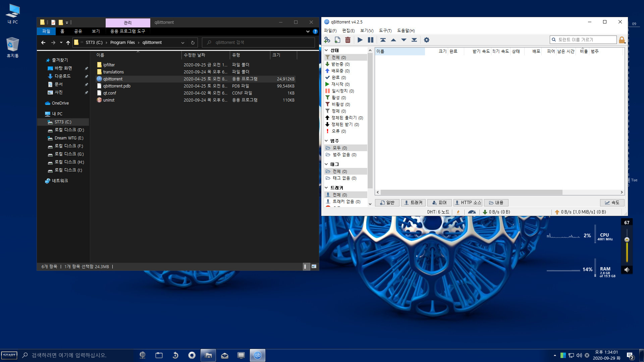The height and width of the screenshot is (362, 644).
Task: Go up one folder in Explorer
Action: coord(68,43)
